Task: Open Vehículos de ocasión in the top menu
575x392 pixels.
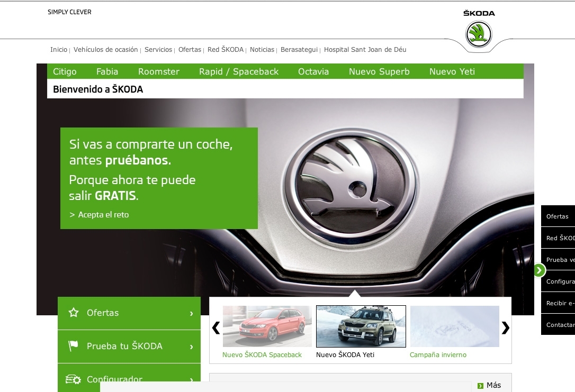Action: (x=105, y=49)
